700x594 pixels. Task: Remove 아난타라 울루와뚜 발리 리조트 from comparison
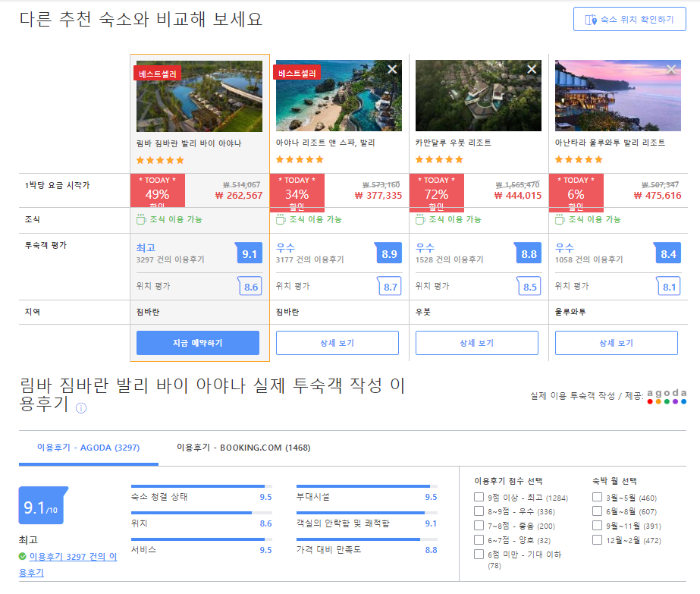[x=671, y=69]
